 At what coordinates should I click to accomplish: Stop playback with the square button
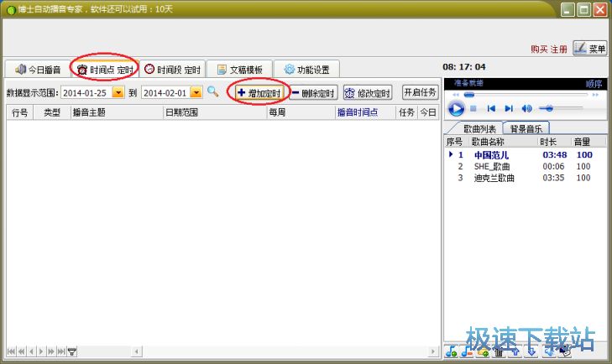pyautogui.click(x=473, y=108)
